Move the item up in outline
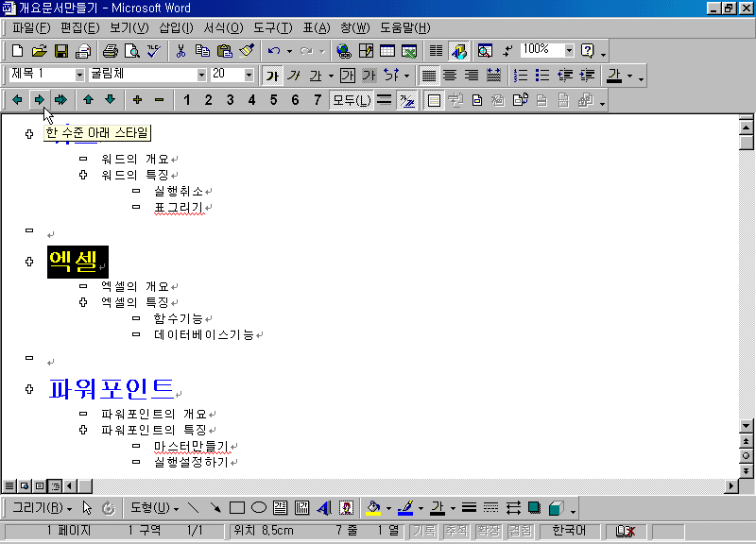 [x=88, y=100]
